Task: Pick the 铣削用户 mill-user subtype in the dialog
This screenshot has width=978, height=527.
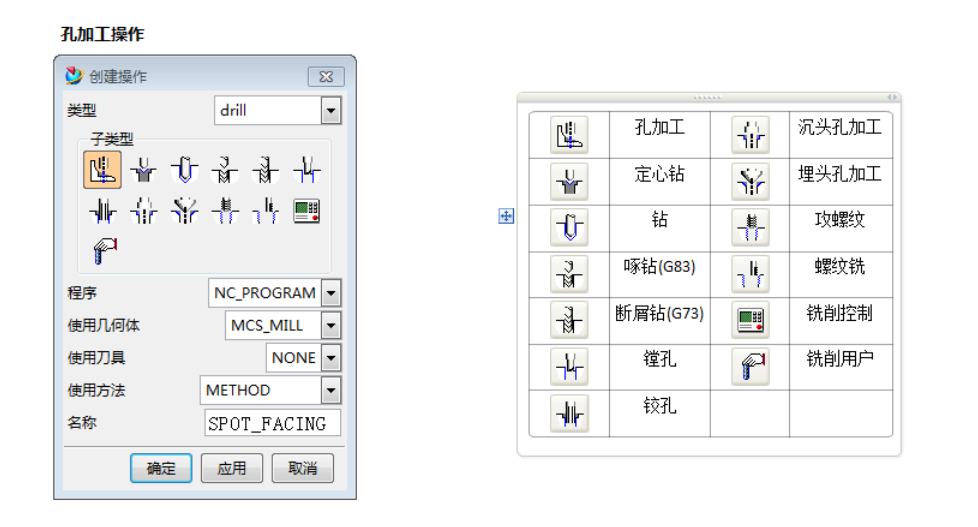Action: (105, 251)
